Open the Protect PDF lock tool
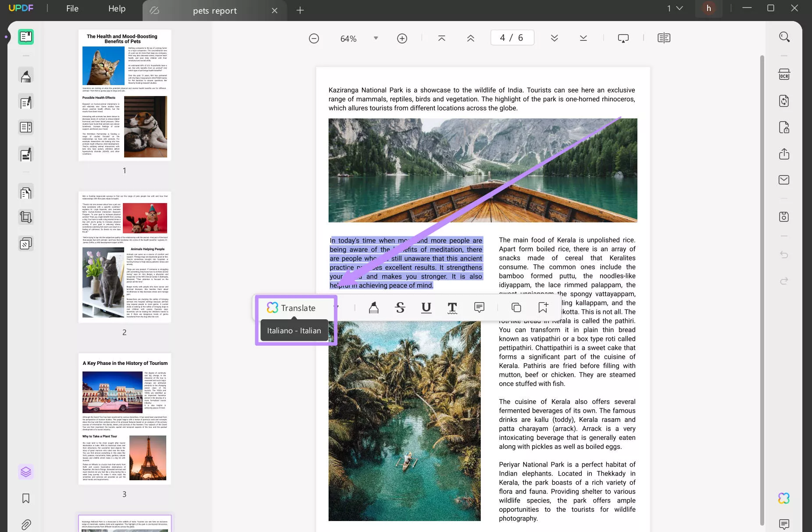Image resolution: width=812 pixels, height=532 pixels. point(784,128)
